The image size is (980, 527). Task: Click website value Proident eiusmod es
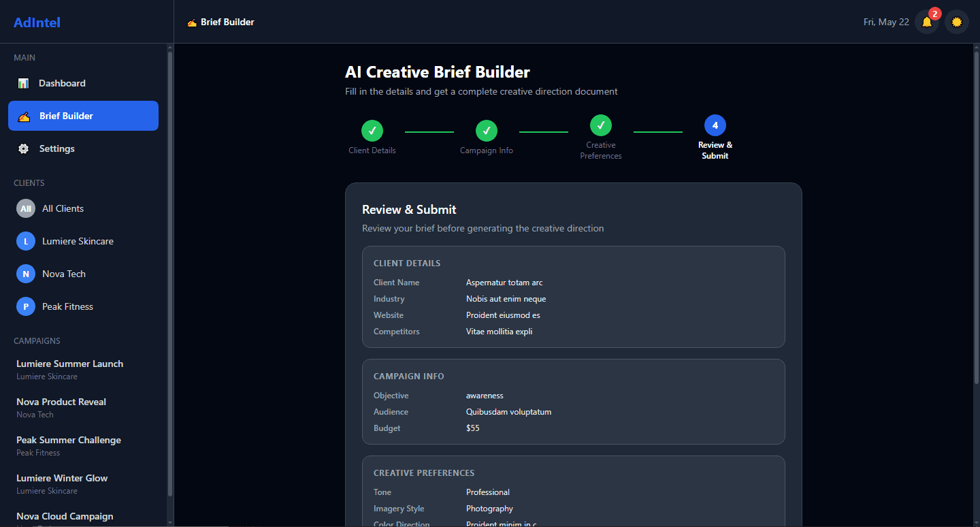tap(503, 315)
